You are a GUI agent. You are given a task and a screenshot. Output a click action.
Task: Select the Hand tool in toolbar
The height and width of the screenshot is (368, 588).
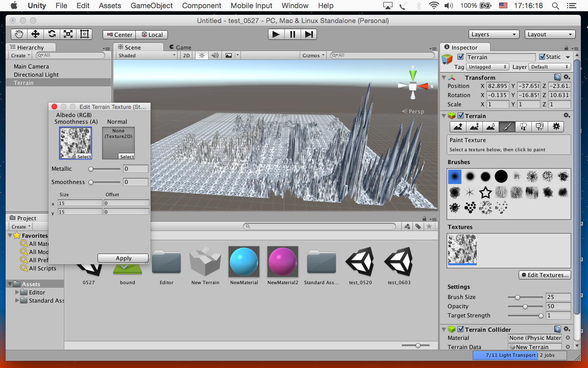click(19, 34)
